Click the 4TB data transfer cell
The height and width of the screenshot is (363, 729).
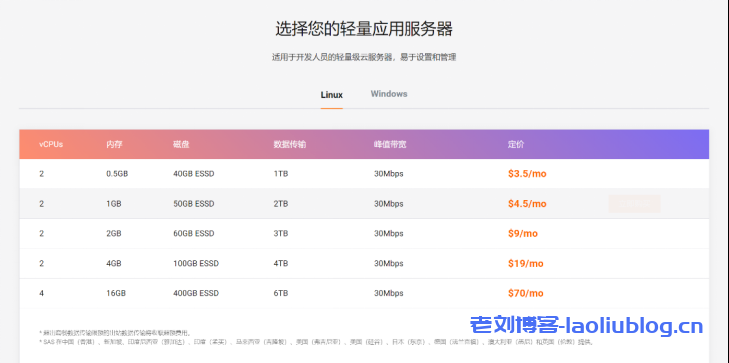(281, 264)
